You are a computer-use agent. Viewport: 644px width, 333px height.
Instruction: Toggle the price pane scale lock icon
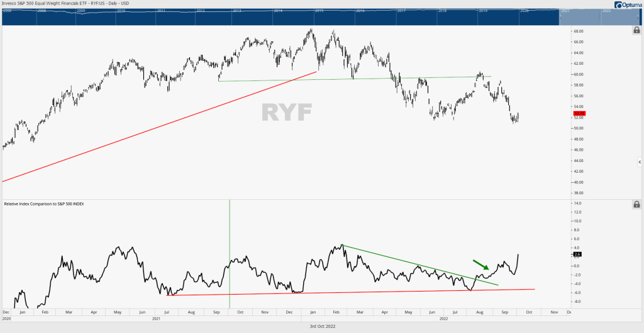coord(636,30)
